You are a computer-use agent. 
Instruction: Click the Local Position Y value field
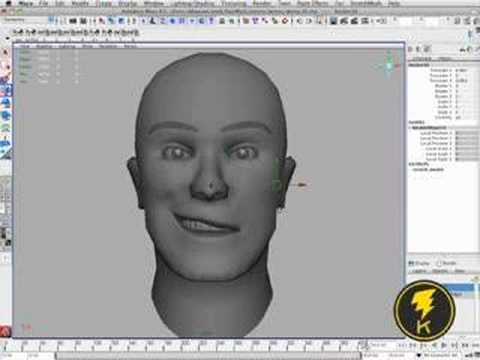pyautogui.click(x=467, y=138)
